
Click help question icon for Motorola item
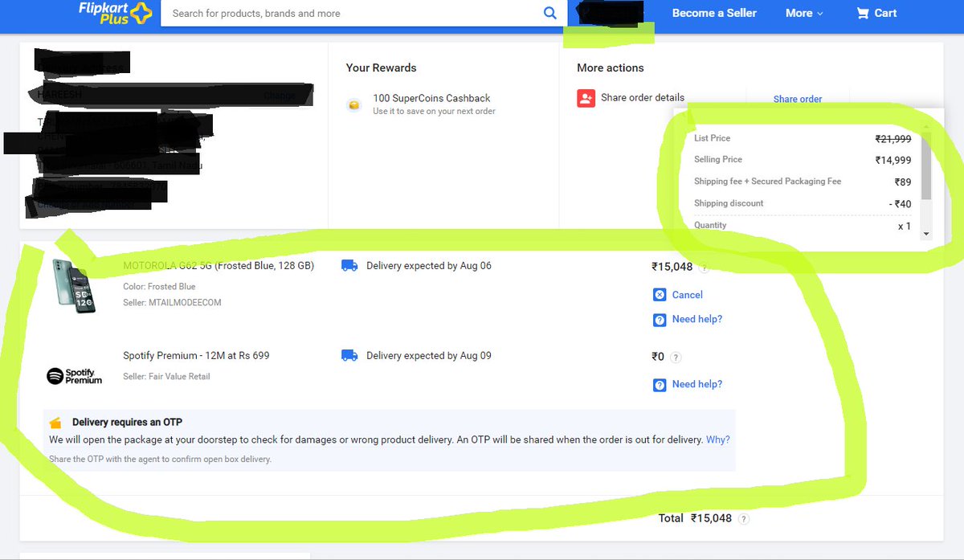point(660,320)
